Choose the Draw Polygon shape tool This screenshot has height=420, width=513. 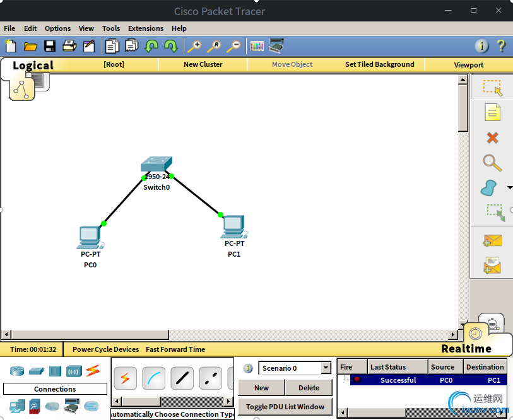(489, 188)
